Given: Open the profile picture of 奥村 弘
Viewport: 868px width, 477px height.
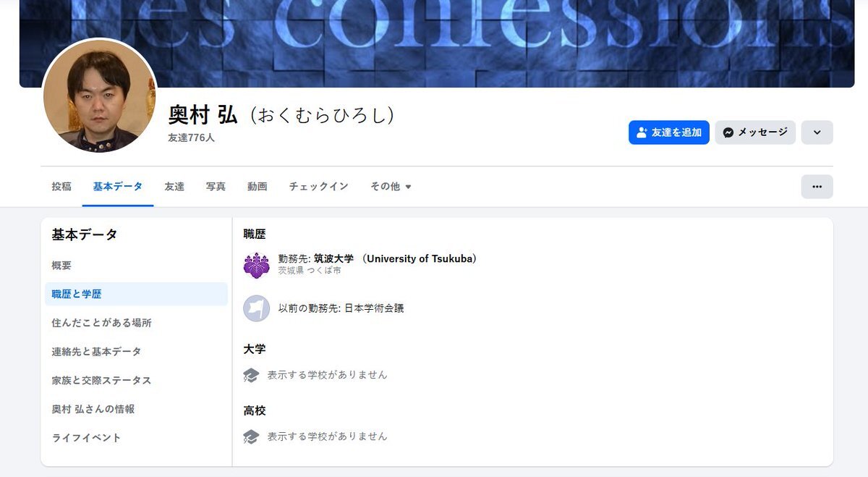Looking at the screenshot, I should 100,96.
